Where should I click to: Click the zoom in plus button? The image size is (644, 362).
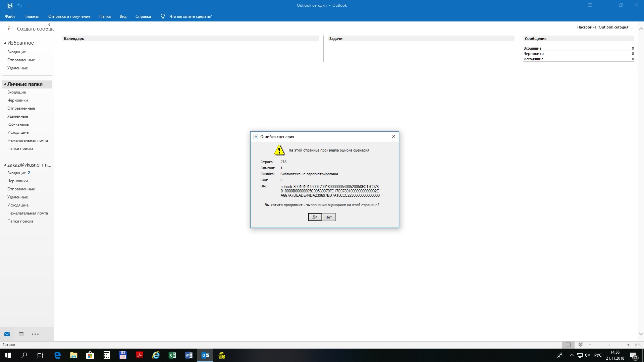point(628,345)
